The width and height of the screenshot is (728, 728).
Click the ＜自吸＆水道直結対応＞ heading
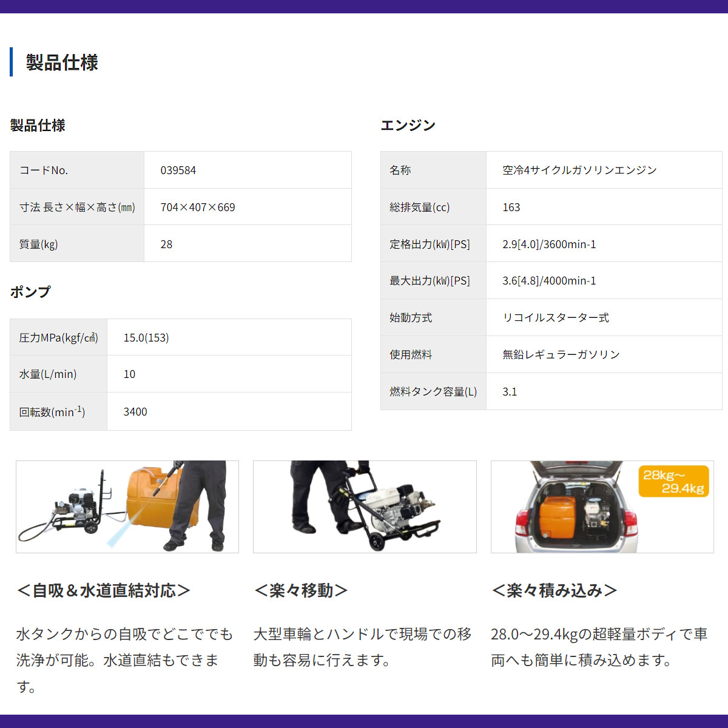104,590
